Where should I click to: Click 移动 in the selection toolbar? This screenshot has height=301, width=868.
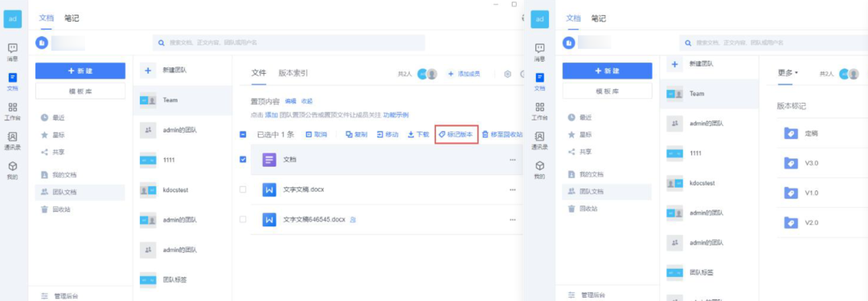(387, 135)
